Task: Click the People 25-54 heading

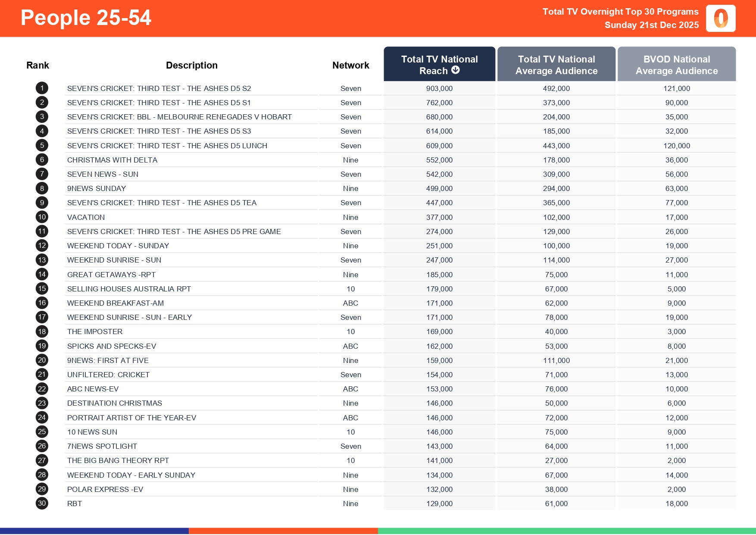Action: pyautogui.click(x=86, y=18)
